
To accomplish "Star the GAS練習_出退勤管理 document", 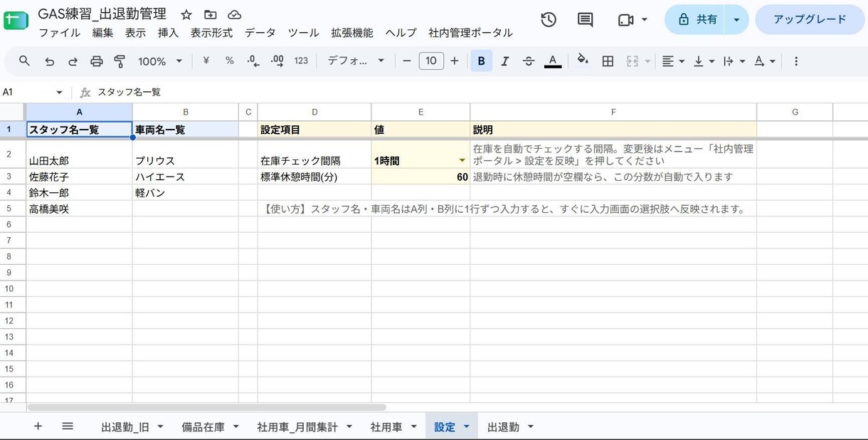I will tap(186, 14).
